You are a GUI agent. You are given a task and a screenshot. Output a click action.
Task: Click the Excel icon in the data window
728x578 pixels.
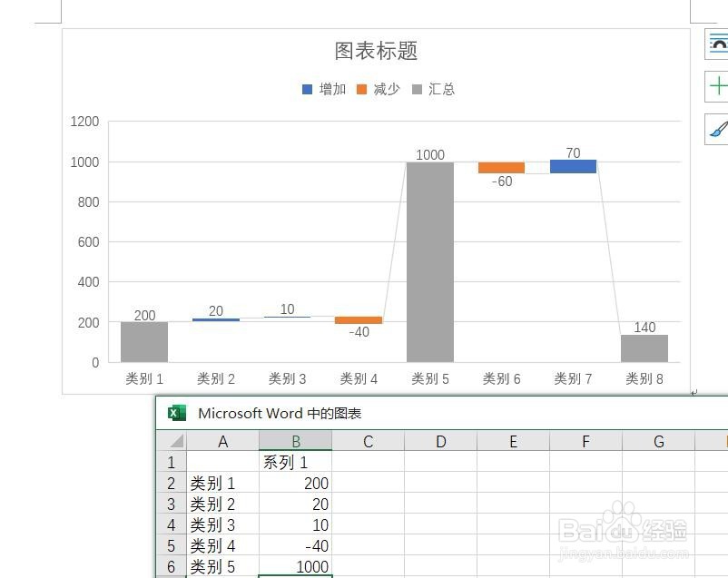[177, 413]
